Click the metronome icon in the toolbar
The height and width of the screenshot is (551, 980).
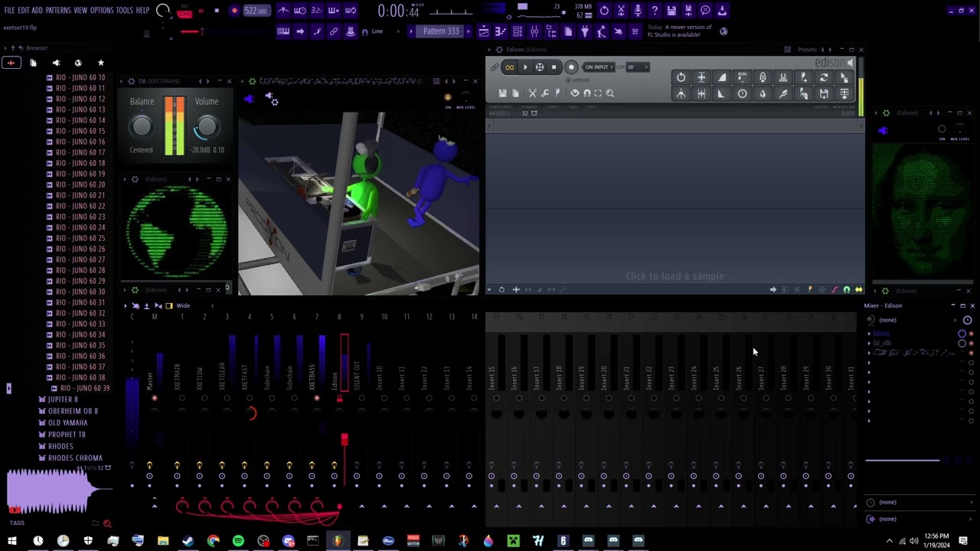coord(283,11)
